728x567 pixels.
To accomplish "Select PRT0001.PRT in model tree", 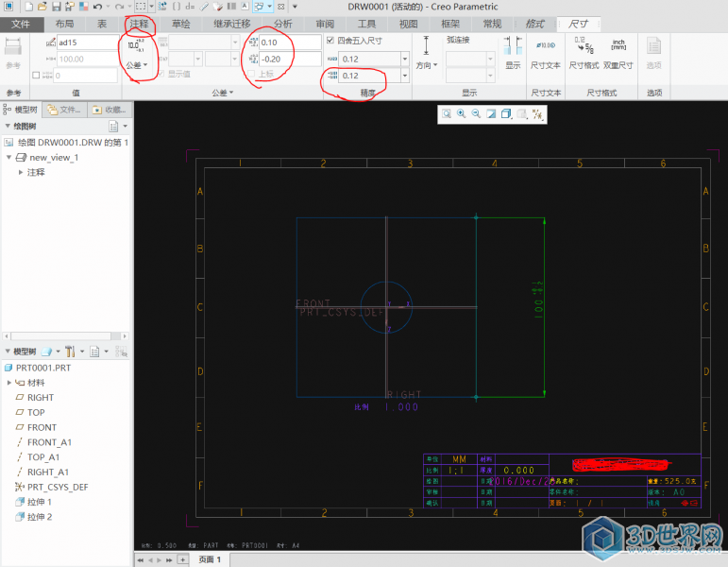I will (43, 368).
